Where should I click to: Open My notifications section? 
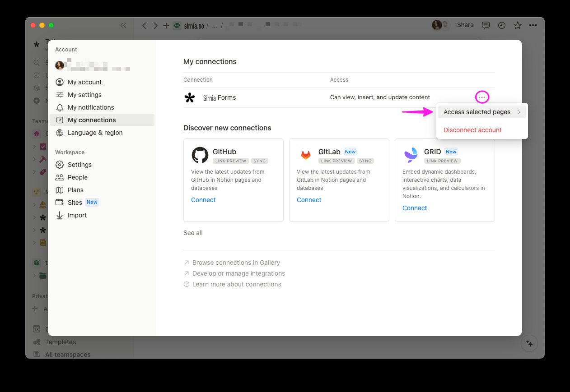(102, 107)
